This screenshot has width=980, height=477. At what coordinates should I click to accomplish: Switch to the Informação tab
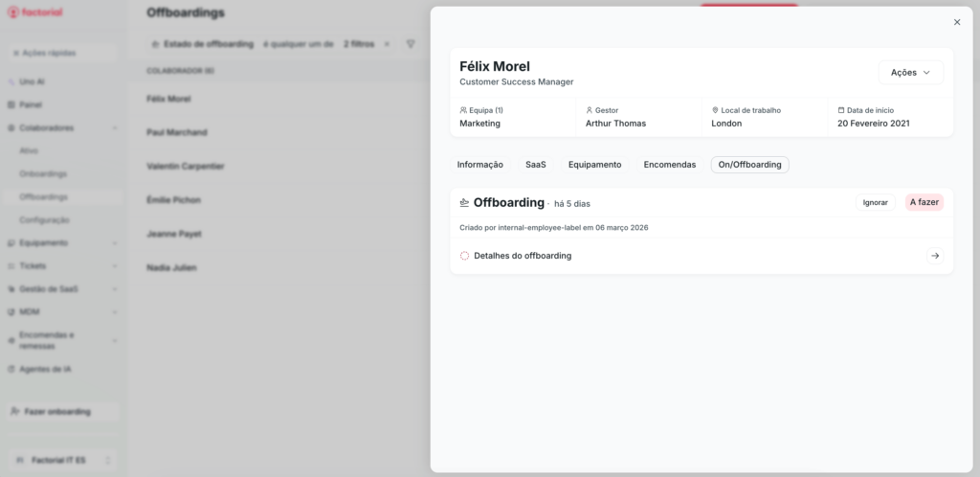click(479, 165)
